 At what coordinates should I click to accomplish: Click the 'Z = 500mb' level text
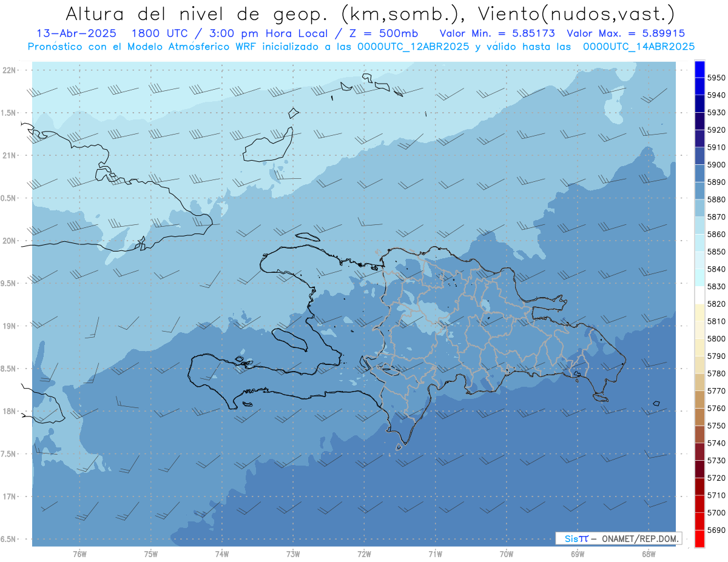(x=383, y=33)
